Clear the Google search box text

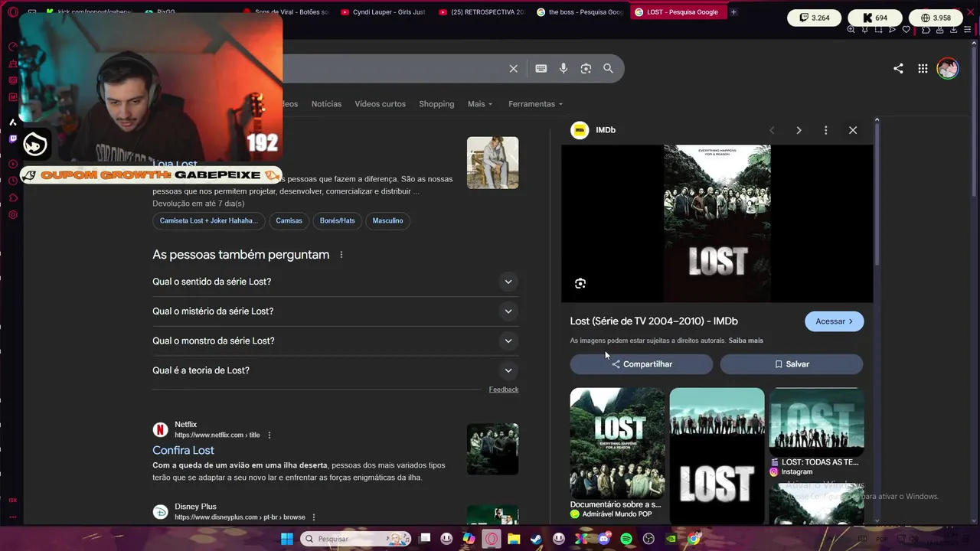coord(514,68)
